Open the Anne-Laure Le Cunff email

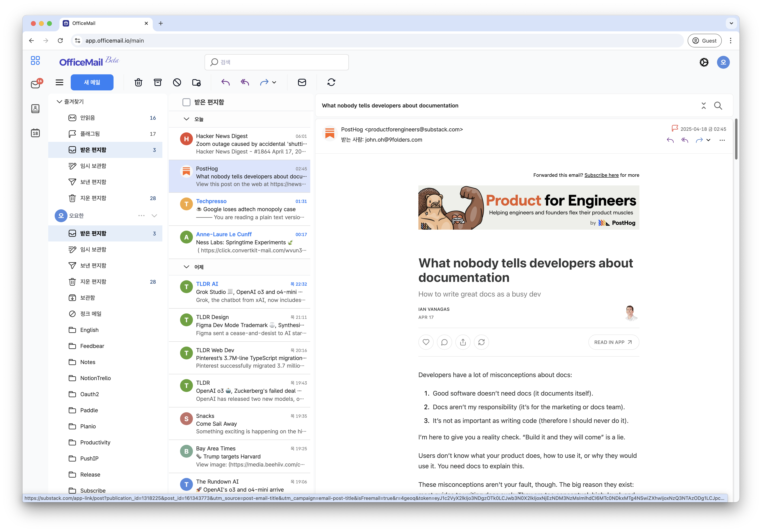click(240, 242)
